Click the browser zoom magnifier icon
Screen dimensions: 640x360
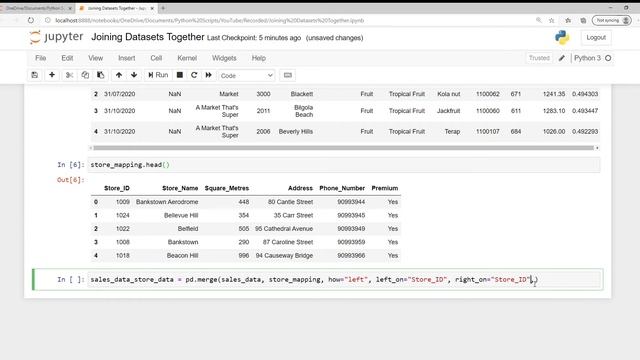(539, 20)
